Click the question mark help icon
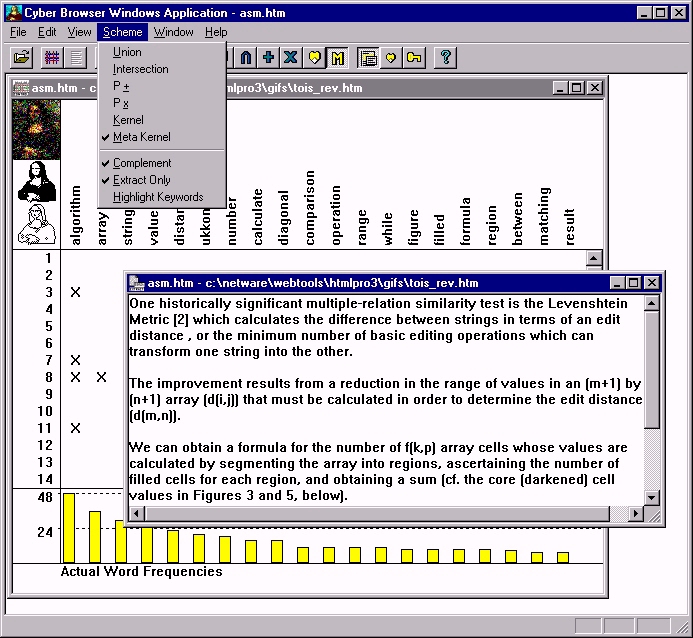693x638 pixels. [446, 57]
